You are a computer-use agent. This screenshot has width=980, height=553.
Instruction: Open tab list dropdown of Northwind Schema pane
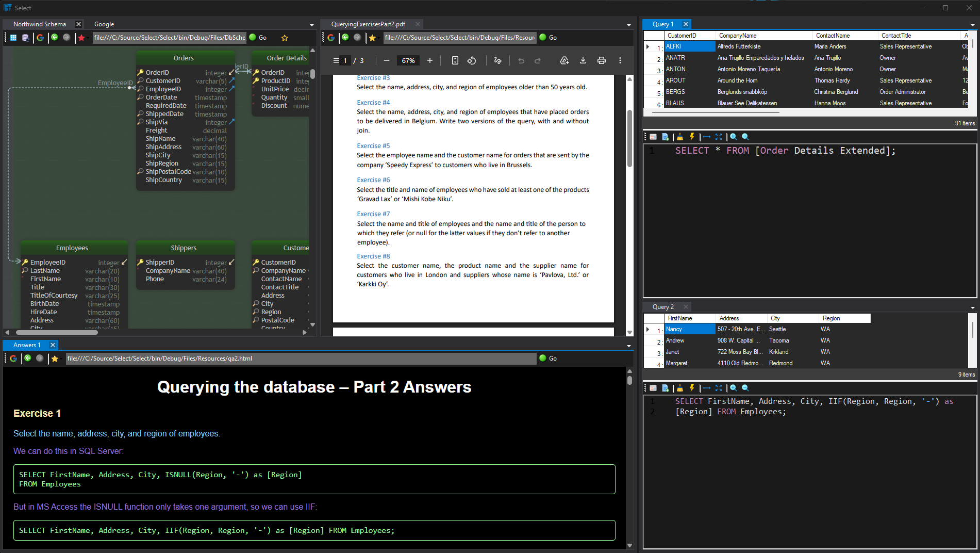coord(312,25)
